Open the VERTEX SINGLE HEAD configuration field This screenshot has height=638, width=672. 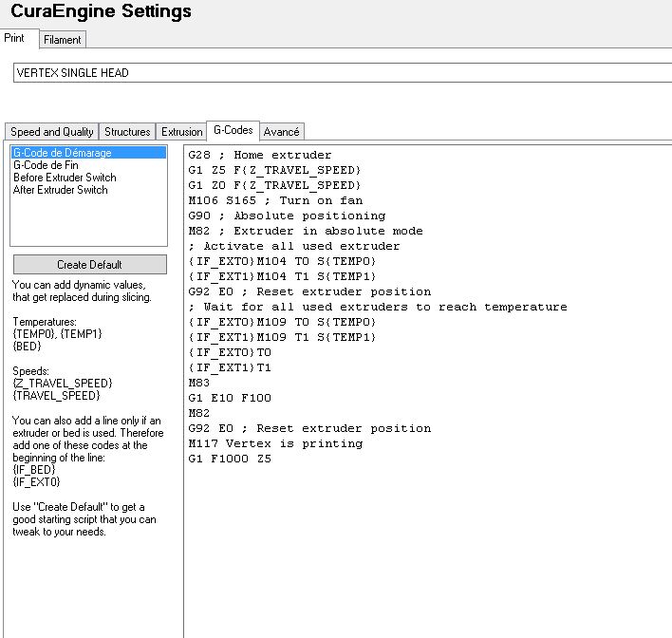[342, 73]
